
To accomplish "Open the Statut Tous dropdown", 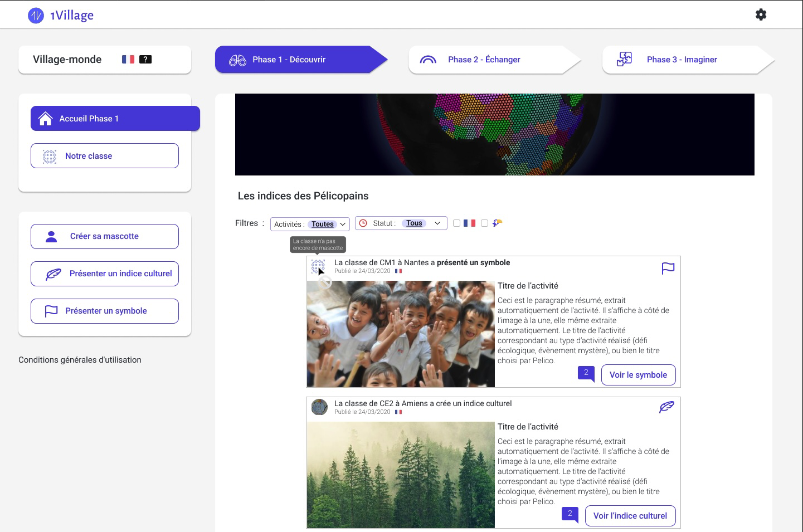I will coord(401,223).
